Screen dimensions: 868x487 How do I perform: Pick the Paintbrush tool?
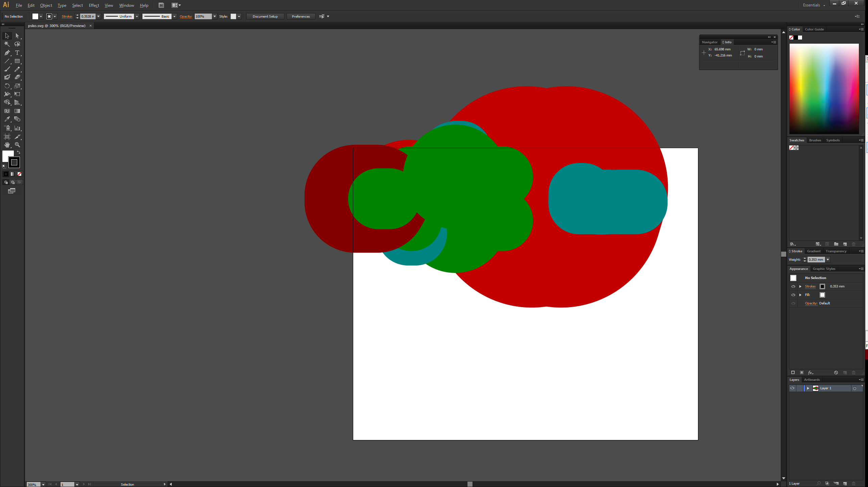coord(7,69)
